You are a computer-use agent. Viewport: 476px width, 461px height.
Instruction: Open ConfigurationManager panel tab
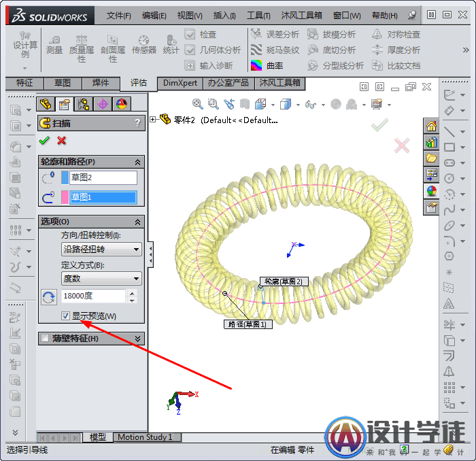click(84, 105)
